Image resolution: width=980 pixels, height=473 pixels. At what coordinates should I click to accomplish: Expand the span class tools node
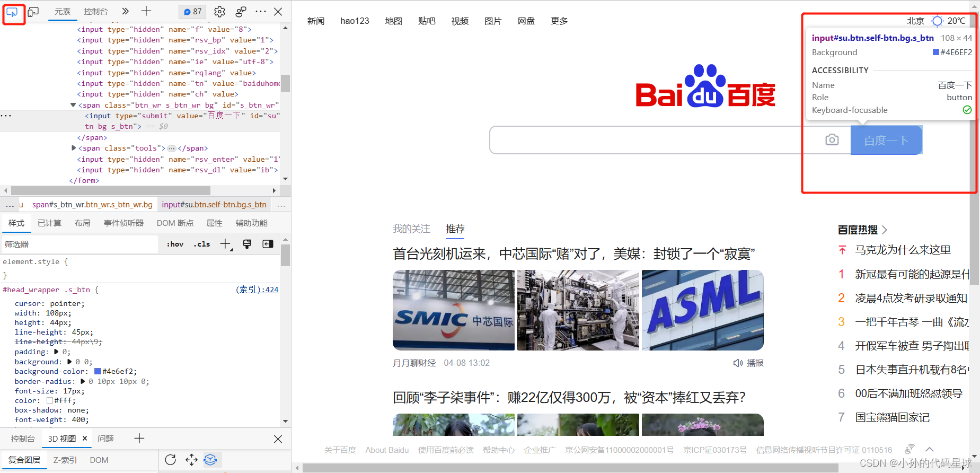pos(74,148)
